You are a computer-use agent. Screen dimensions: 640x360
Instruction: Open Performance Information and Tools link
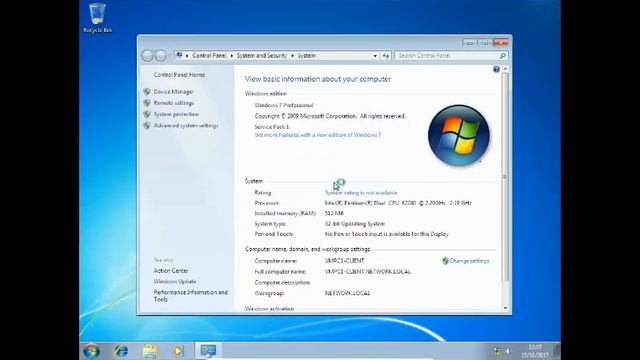coord(190,296)
